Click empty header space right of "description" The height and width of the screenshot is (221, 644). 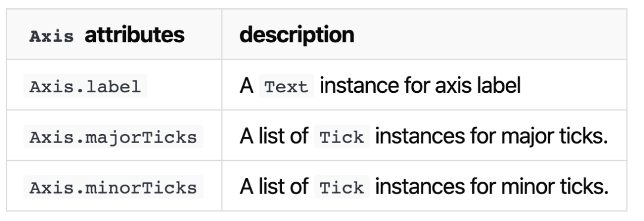pos(489,35)
